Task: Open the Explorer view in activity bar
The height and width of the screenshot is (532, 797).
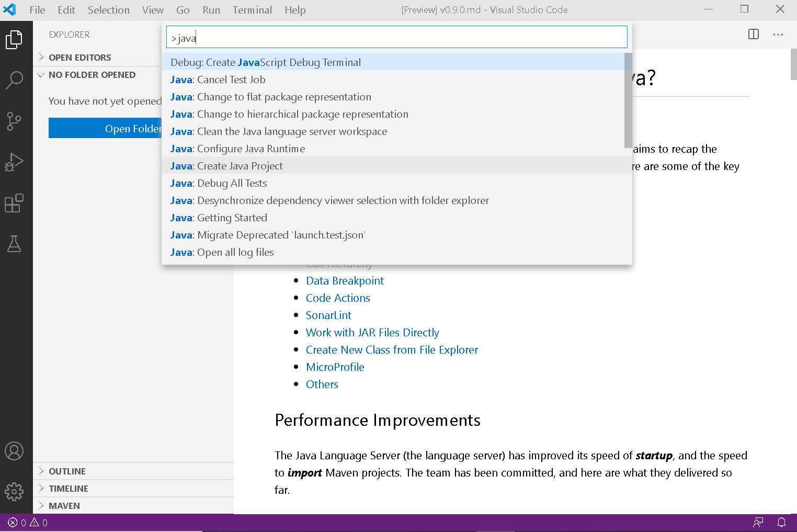Action: (x=14, y=40)
